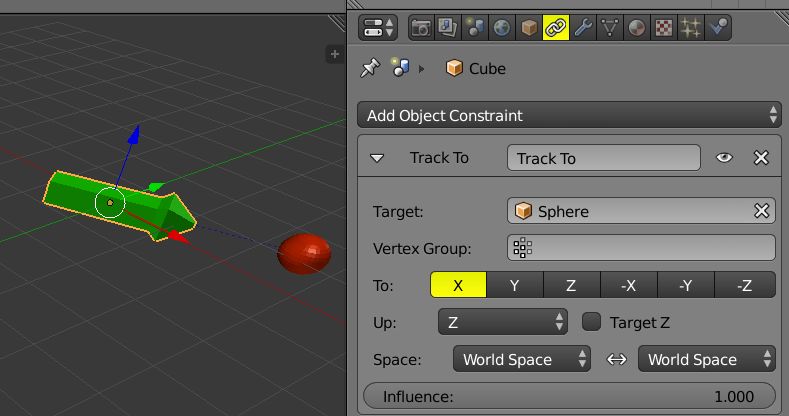Open the World properties tab
Viewport: 789px width, 416px height.
pyautogui.click(x=502, y=28)
